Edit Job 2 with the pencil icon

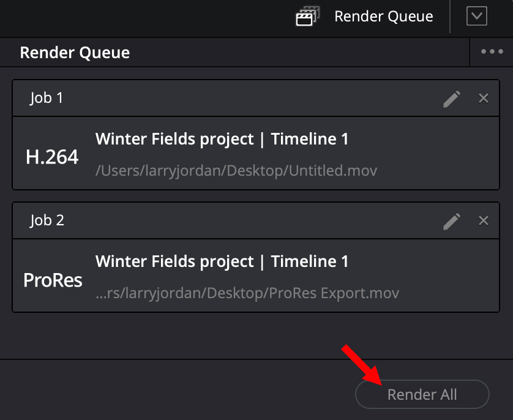coord(452,221)
